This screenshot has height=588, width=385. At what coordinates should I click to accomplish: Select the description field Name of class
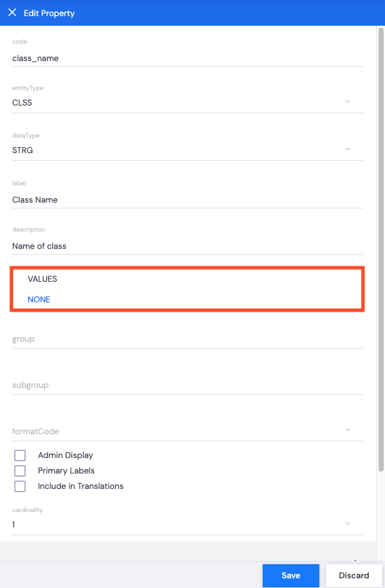point(187,246)
